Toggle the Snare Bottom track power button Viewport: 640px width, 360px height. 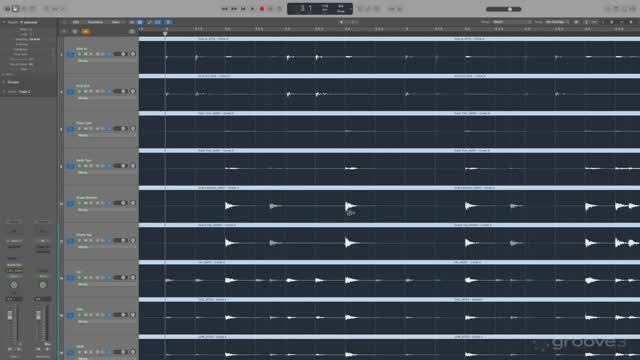coord(80,203)
